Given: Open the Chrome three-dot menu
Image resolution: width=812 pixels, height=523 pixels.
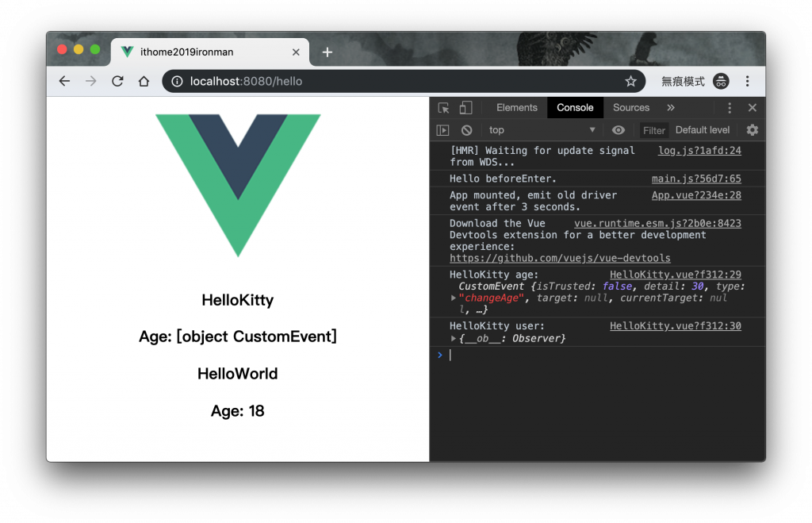Looking at the screenshot, I should pos(747,82).
